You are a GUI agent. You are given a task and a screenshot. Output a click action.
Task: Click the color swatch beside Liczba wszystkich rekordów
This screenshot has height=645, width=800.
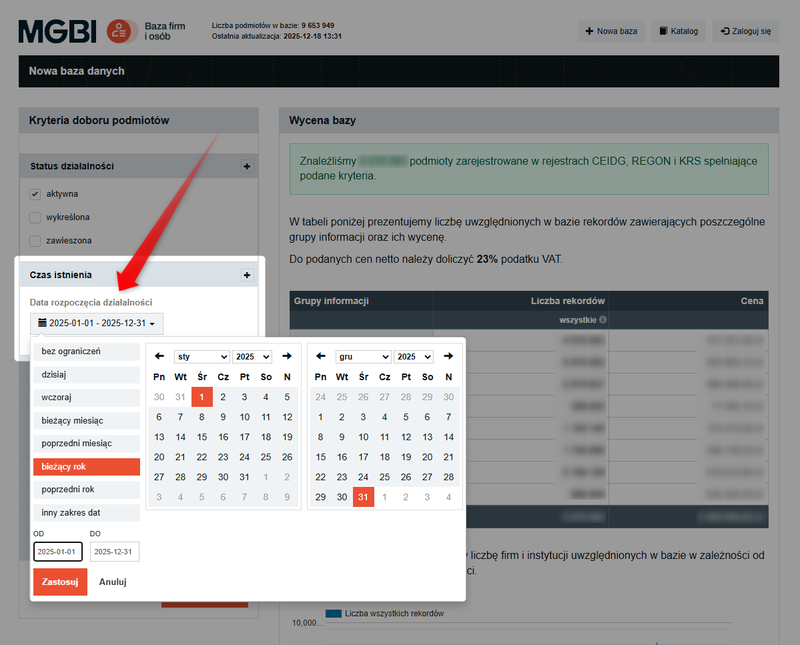(x=334, y=614)
